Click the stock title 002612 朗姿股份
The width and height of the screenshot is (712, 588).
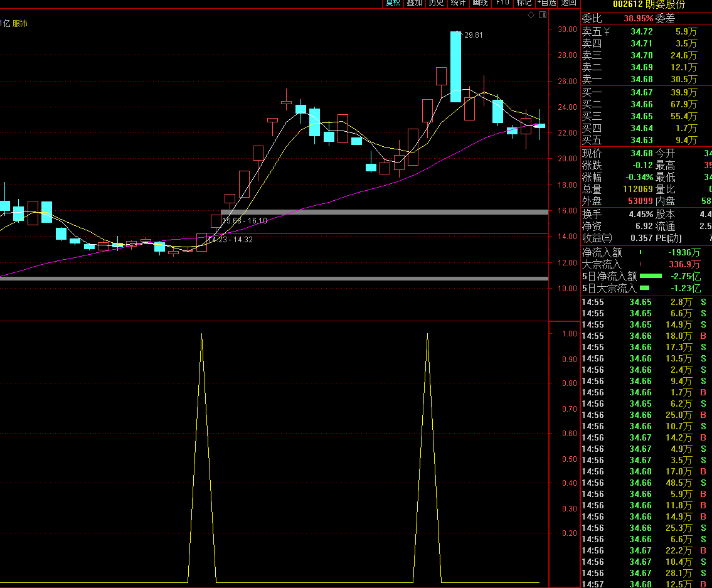tap(649, 4)
